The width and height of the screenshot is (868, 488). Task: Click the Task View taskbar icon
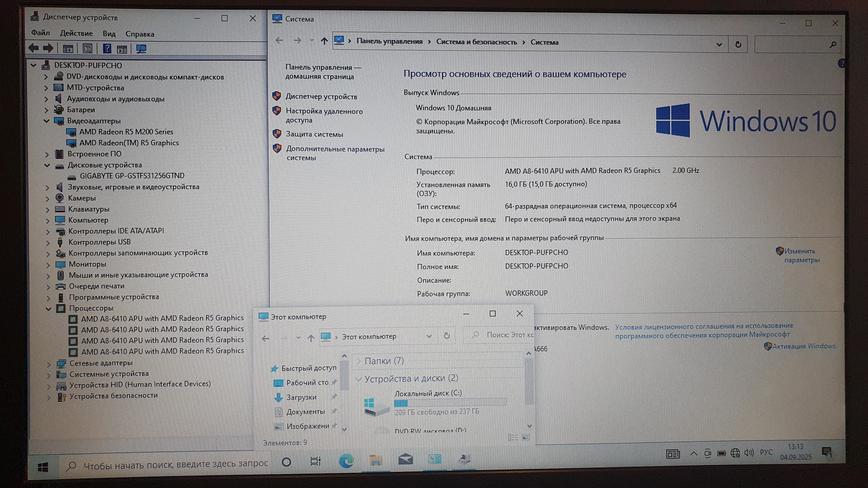click(315, 461)
